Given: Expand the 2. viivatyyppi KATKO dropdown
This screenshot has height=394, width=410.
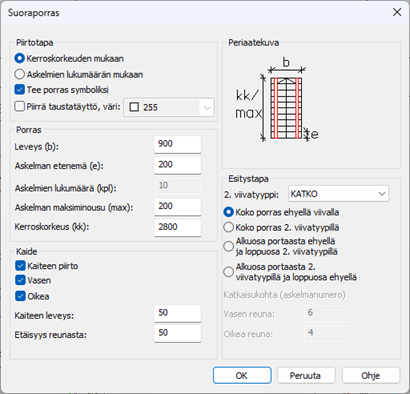Looking at the screenshot, I should (338, 194).
